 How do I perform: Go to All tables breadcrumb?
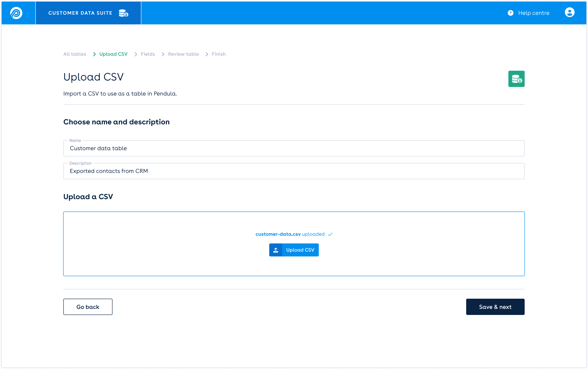[x=75, y=54]
